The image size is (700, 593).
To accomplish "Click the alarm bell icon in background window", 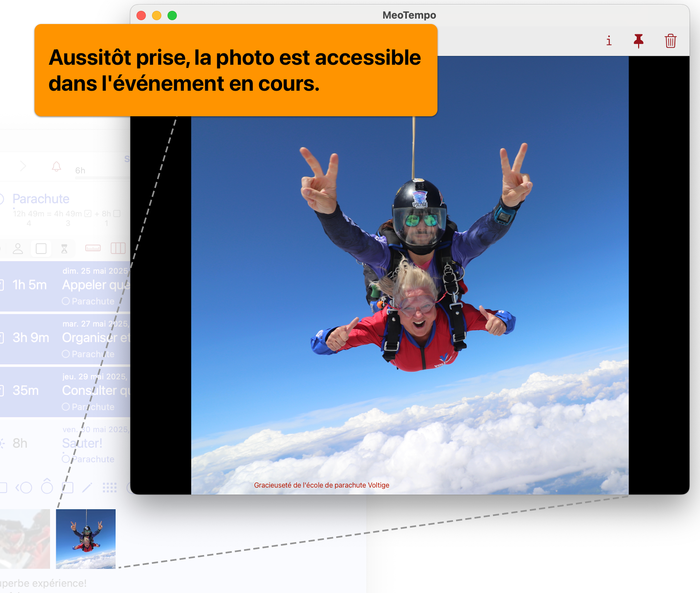I will pyautogui.click(x=57, y=167).
